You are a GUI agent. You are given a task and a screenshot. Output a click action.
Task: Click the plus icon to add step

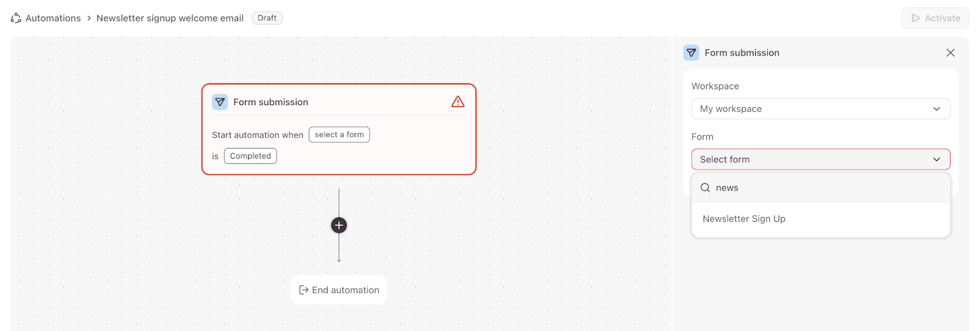tap(339, 225)
